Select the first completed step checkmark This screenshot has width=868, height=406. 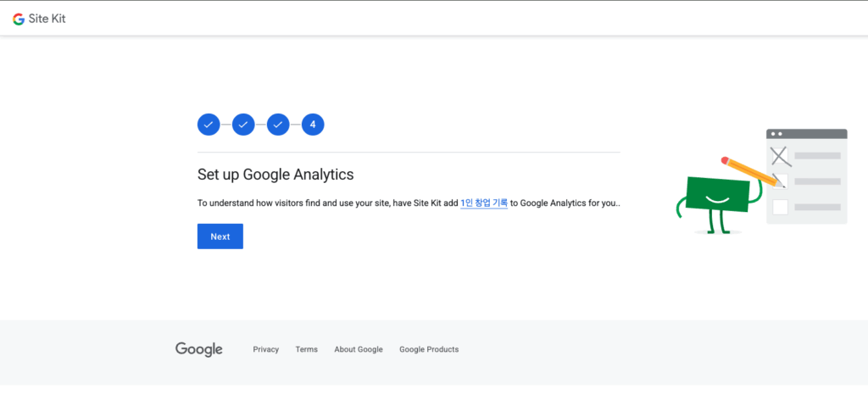[x=209, y=125]
